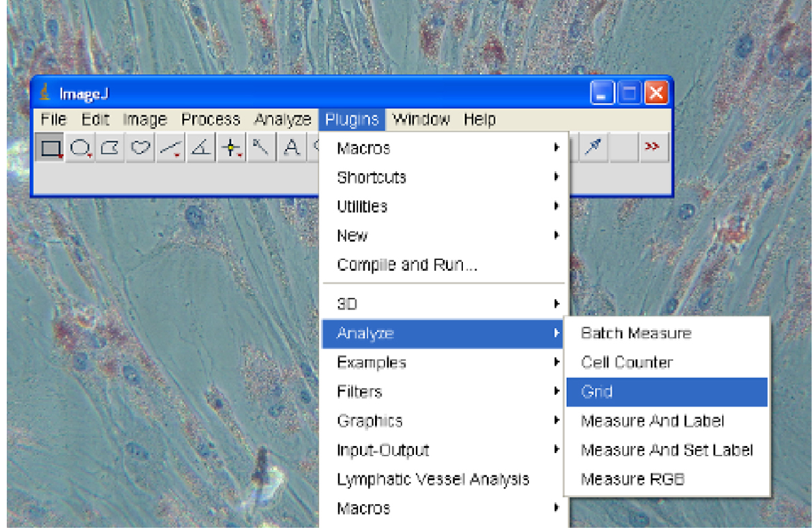This screenshot has height=532, width=812.
Task: Click the blank toolbar slot left of the red double-arrow
Action: pyautogui.click(x=624, y=147)
